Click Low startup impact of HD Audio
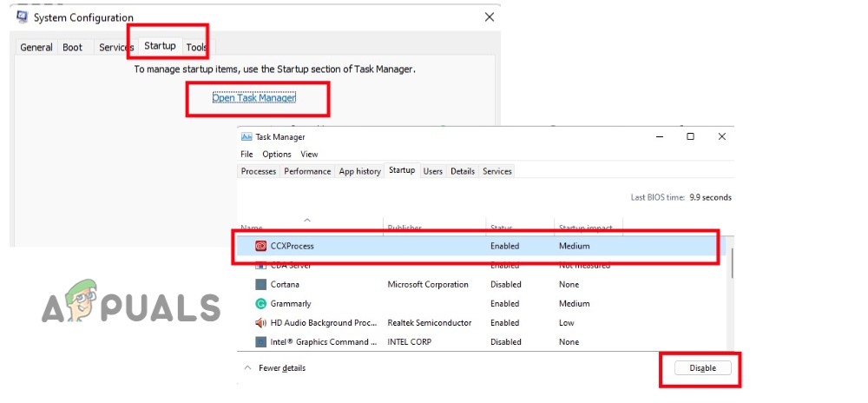The width and height of the screenshot is (868, 403). 567,323
